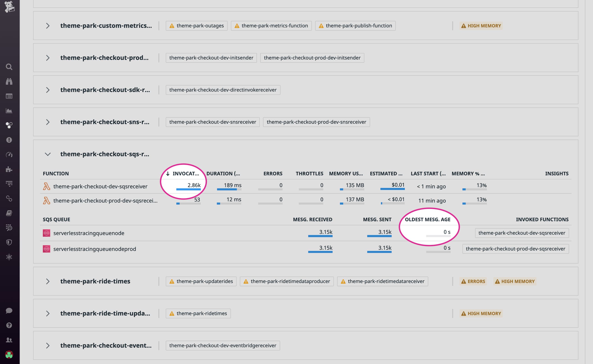Viewport: 593px width, 364px height.
Task: Open the Events list icon in sidebar
Action: click(x=9, y=96)
